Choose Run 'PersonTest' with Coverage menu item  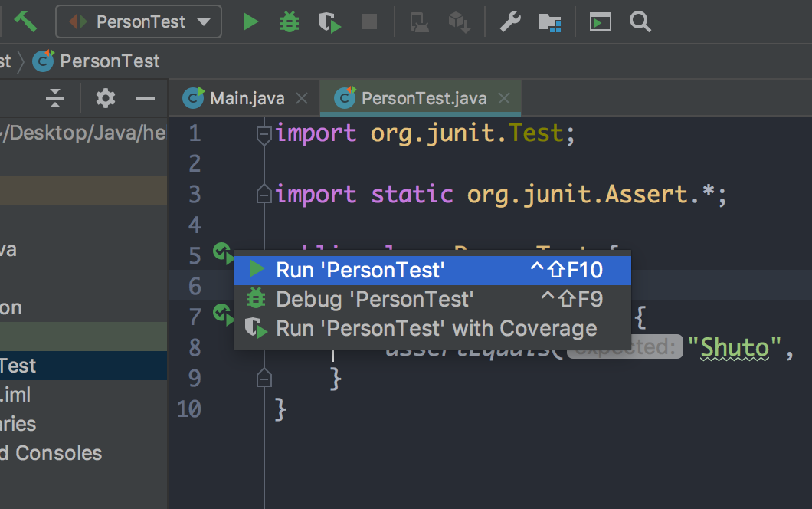tap(432, 328)
